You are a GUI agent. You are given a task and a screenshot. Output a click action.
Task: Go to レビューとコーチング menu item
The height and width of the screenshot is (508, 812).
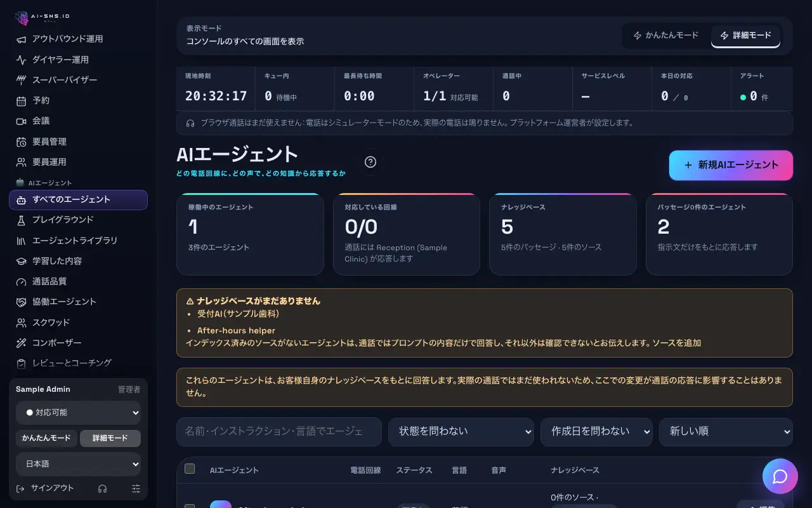[x=79, y=363]
